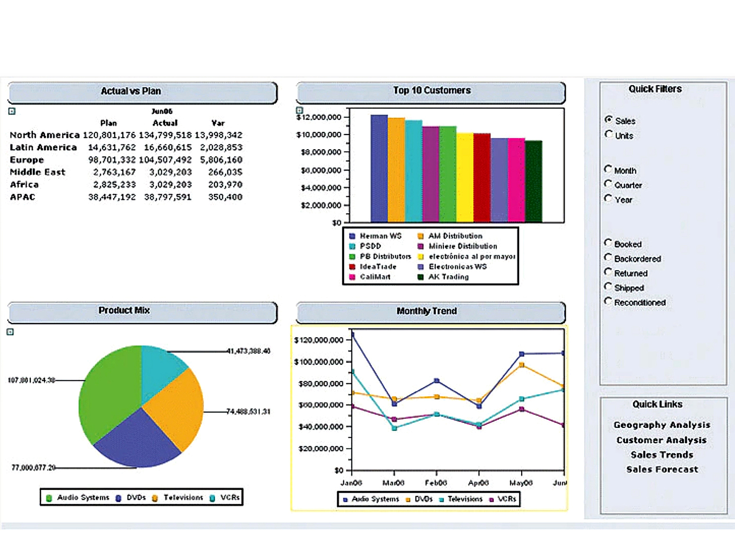Click the Europe row label
This screenshot has width=735, height=560.
(27, 160)
